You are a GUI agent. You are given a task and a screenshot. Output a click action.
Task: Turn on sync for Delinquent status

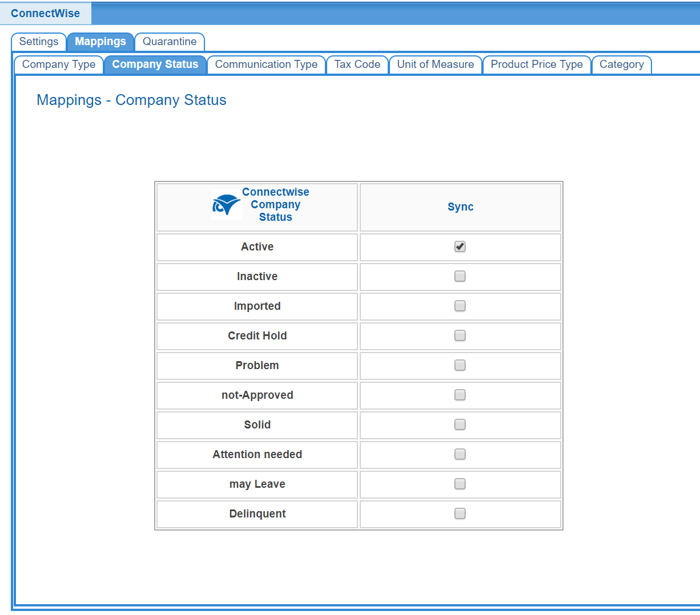[x=460, y=513]
